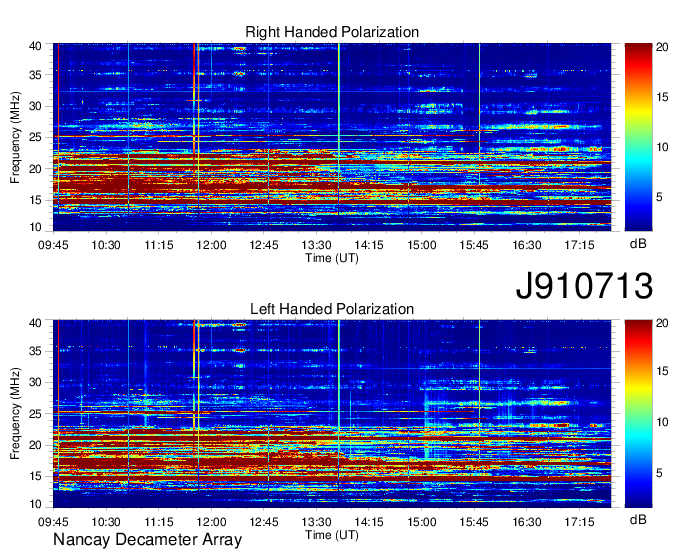Choose the 15 dB value on Left Handed colorbar

click(662, 371)
